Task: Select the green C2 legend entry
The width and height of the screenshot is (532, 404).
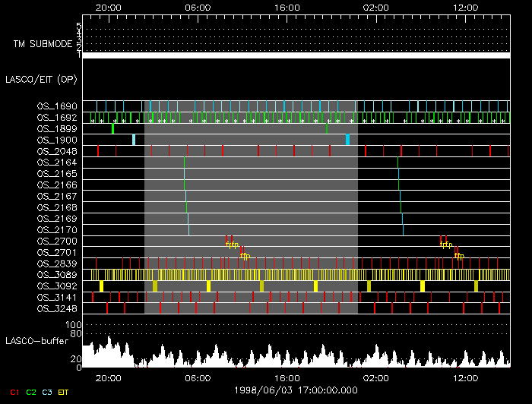Action: [x=31, y=393]
